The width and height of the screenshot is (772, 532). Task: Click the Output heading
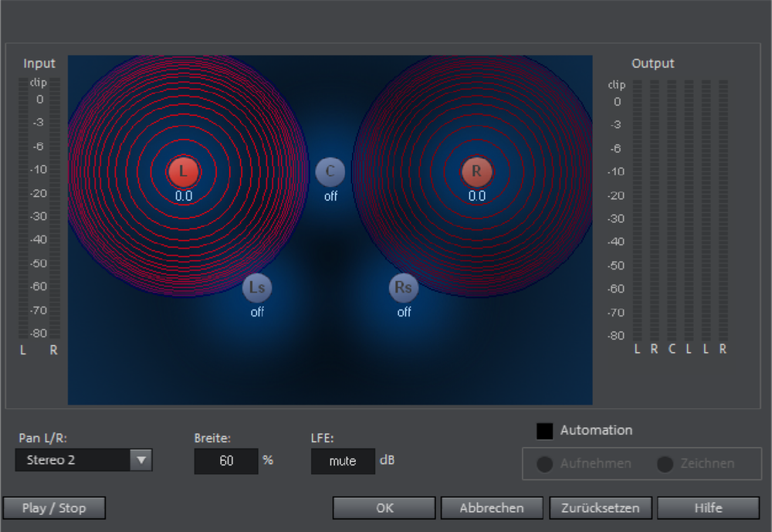tap(653, 63)
